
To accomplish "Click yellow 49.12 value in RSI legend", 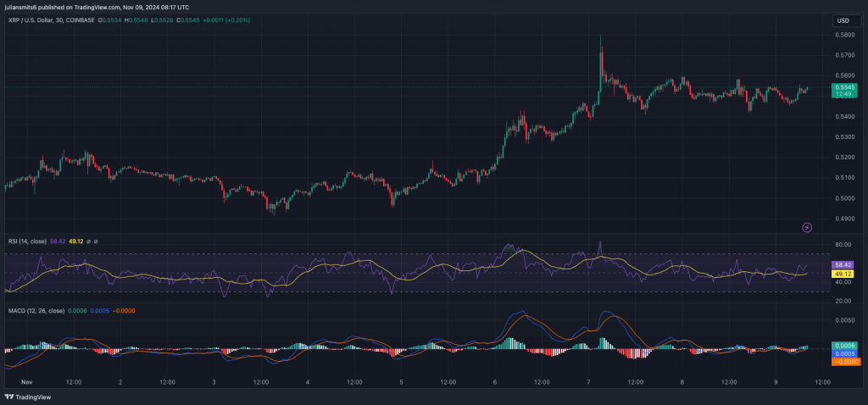I will pyautogui.click(x=76, y=241).
